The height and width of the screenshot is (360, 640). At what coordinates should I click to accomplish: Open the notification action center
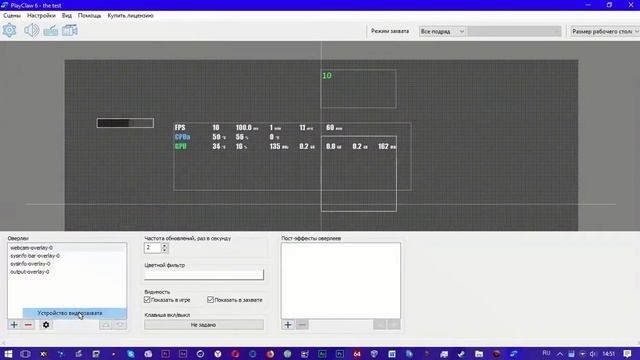point(627,354)
